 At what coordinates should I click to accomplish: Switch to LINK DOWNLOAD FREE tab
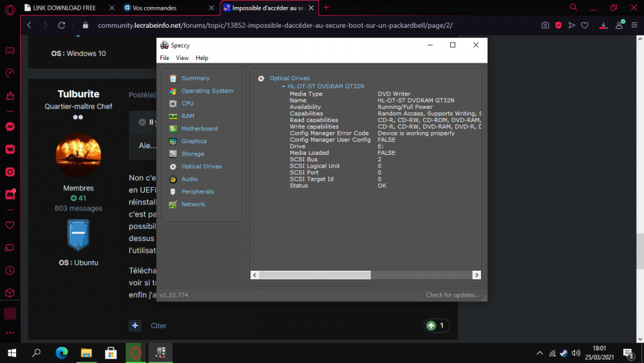pos(65,8)
